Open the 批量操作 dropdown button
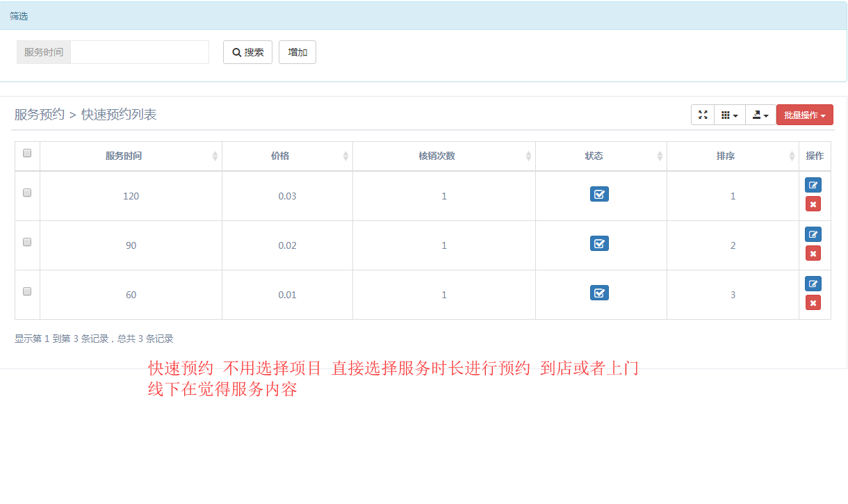 (805, 115)
